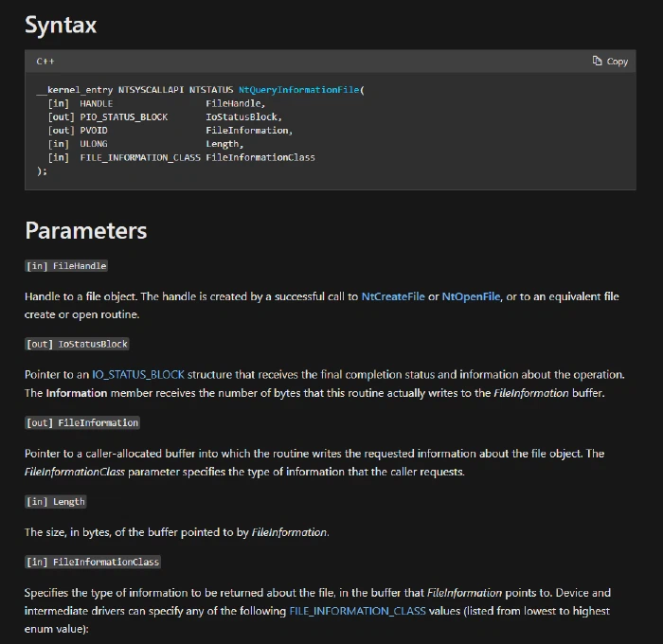Click the [out] IoStatusBlock parameter tag
Viewport: 663px width, 644px height.
pyautogui.click(x=77, y=344)
